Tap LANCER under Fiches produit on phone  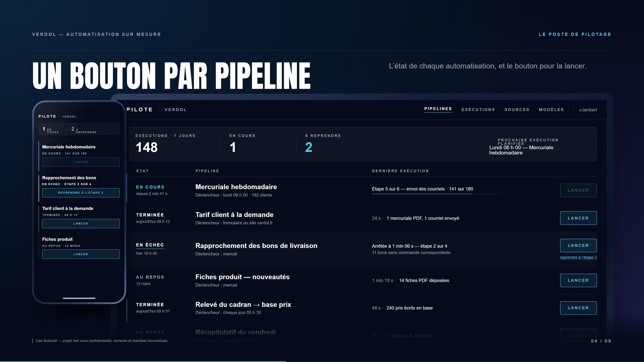pos(81,254)
